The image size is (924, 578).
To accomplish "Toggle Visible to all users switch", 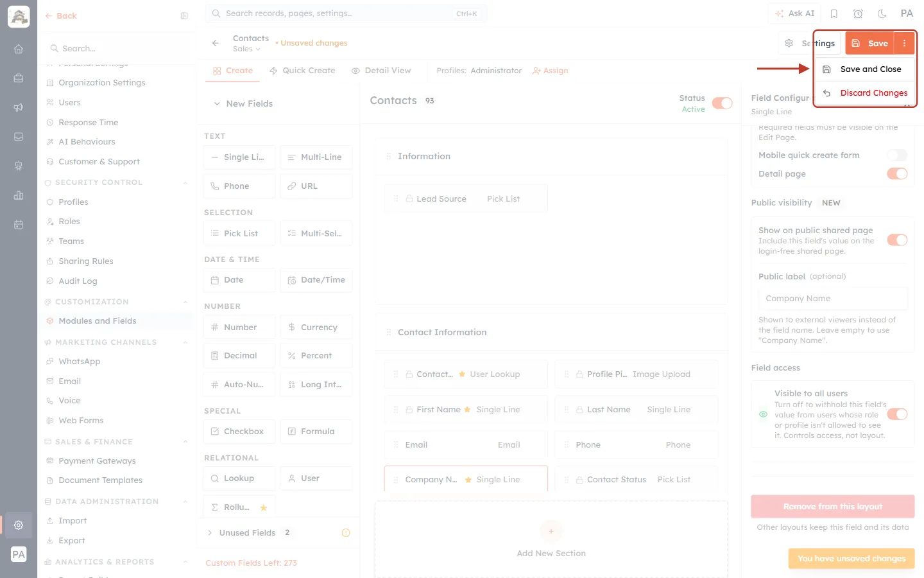I will click(897, 414).
